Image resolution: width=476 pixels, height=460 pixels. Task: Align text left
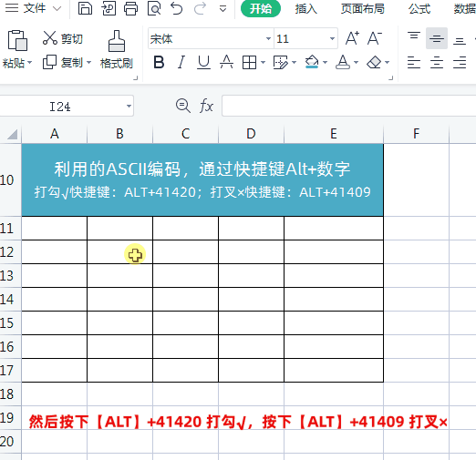pos(414,63)
